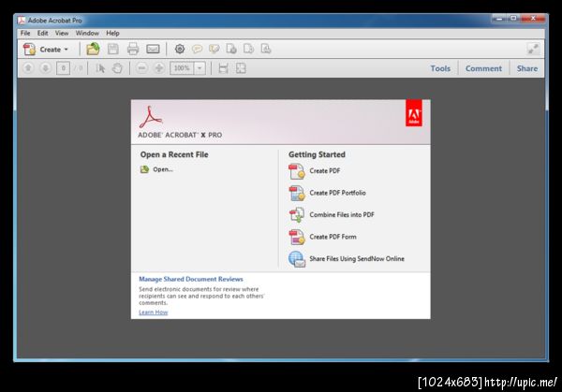
Task: Open the gear customize icon
Action: (180, 49)
